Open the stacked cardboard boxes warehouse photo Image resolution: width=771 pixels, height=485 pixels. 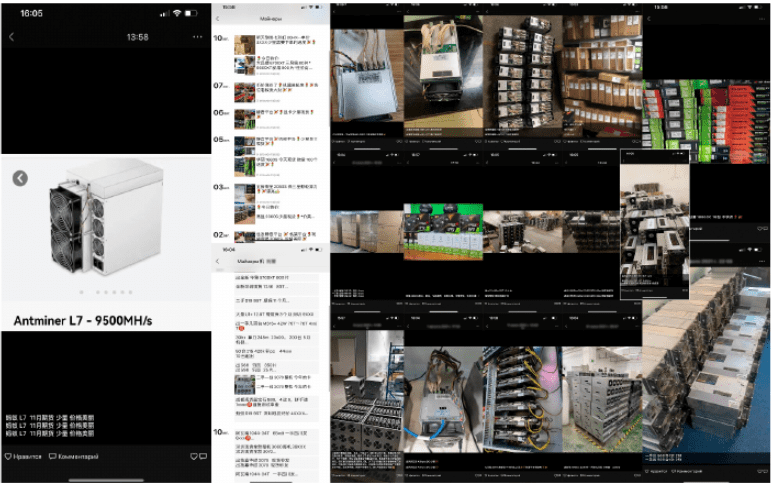click(602, 76)
